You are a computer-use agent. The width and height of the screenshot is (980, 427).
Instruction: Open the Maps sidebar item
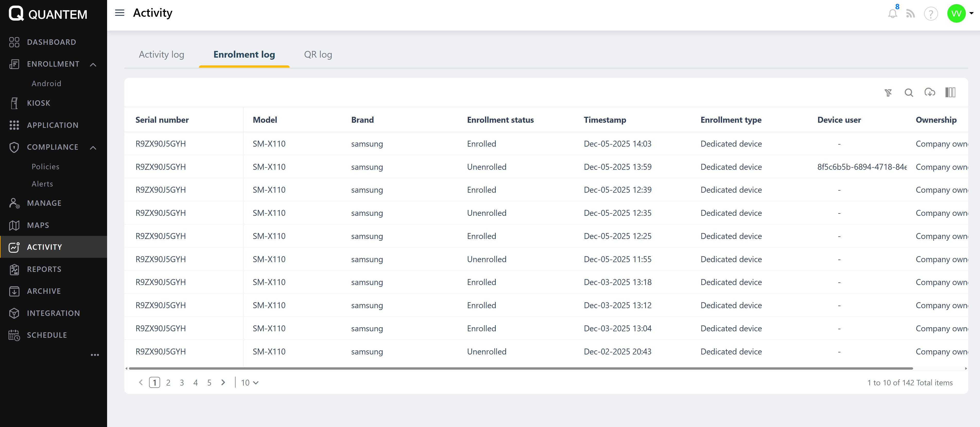[x=38, y=225]
